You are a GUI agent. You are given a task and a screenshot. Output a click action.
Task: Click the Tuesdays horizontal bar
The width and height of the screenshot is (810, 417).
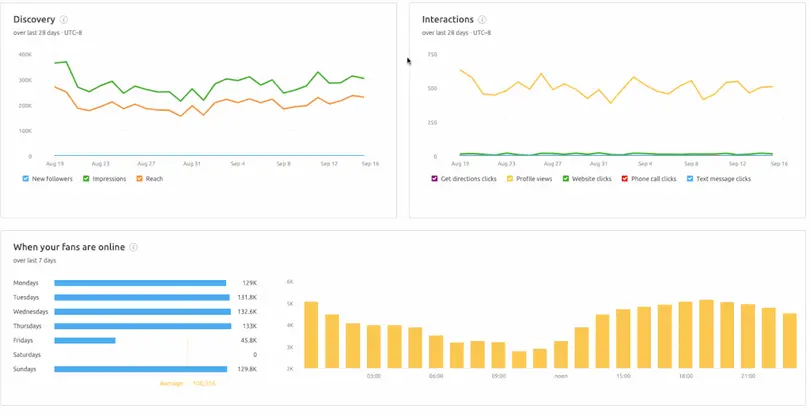[141, 297]
